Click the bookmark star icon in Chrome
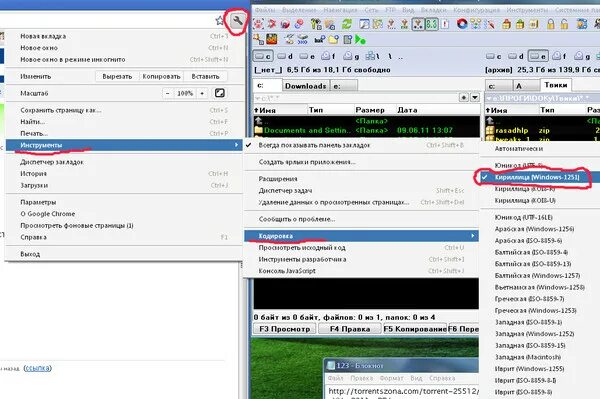This screenshot has height=399, width=600. (x=220, y=21)
